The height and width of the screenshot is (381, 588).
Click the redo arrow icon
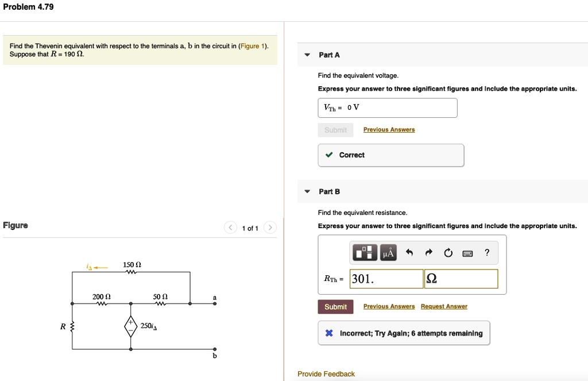coord(428,252)
